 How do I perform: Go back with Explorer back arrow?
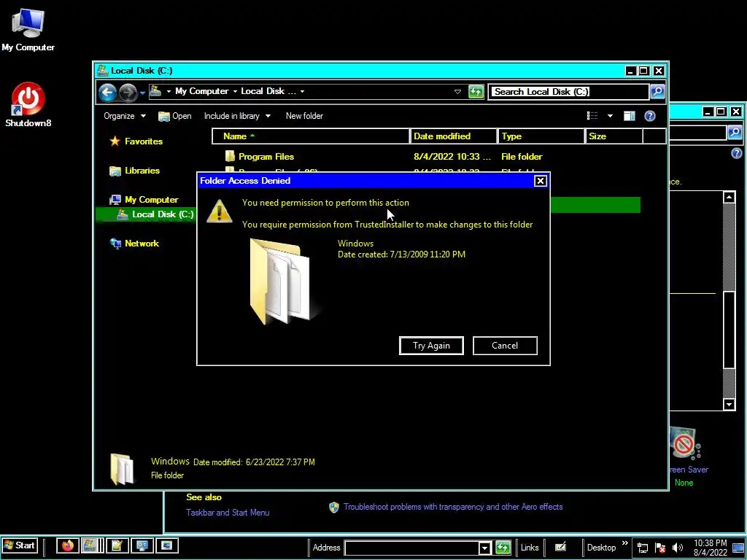click(x=108, y=92)
